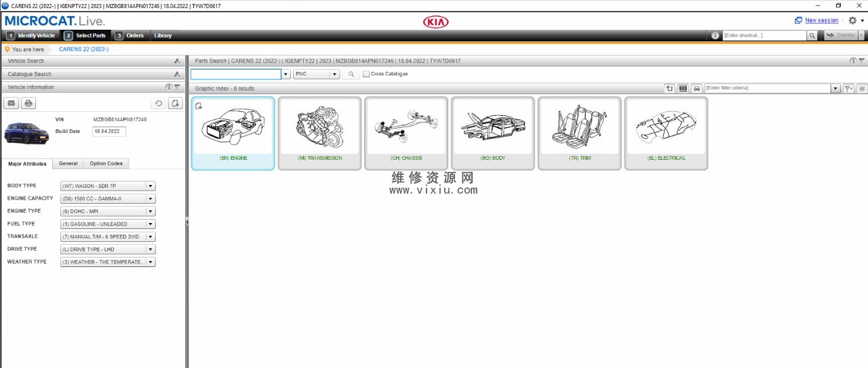Open the PNC search type dropdown
This screenshot has width=868, height=368.
coord(335,74)
